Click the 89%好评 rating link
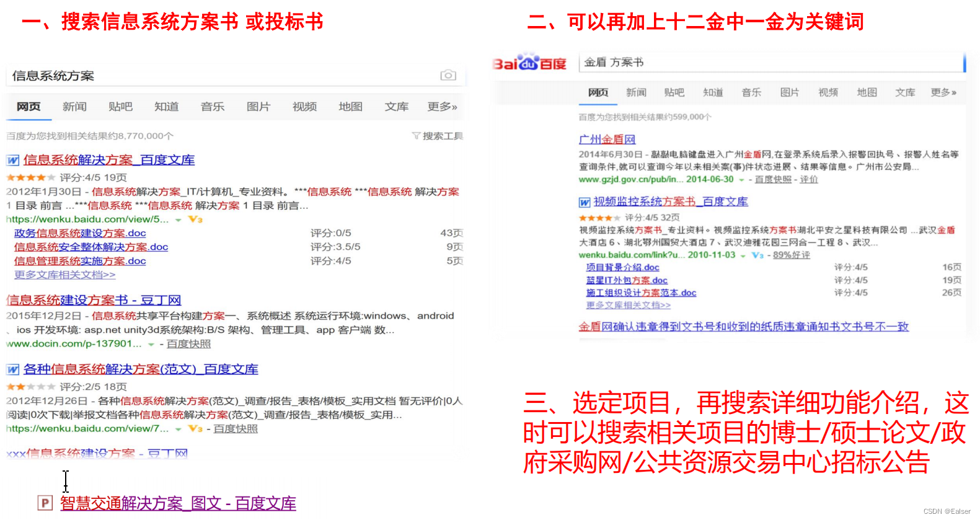 coord(792,255)
